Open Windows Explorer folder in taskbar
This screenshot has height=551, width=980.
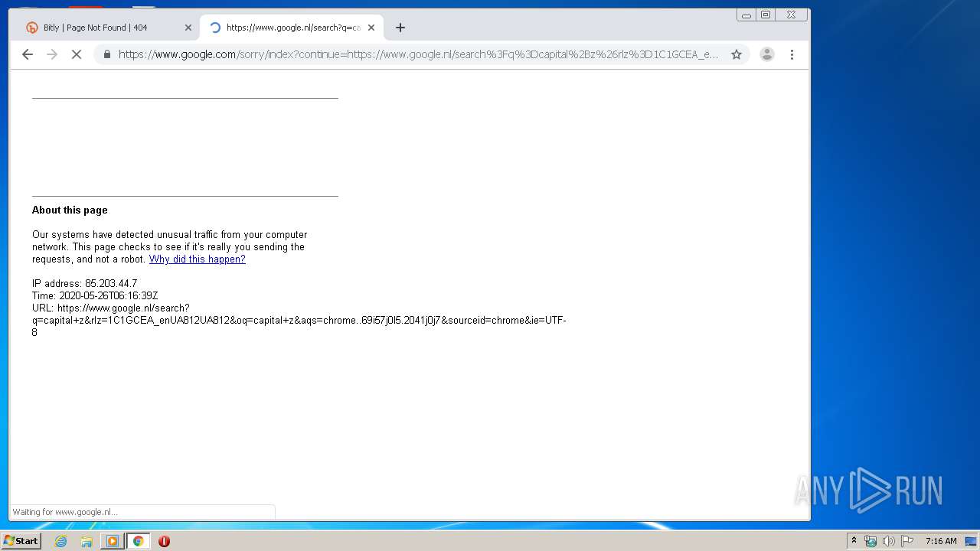coord(87,541)
